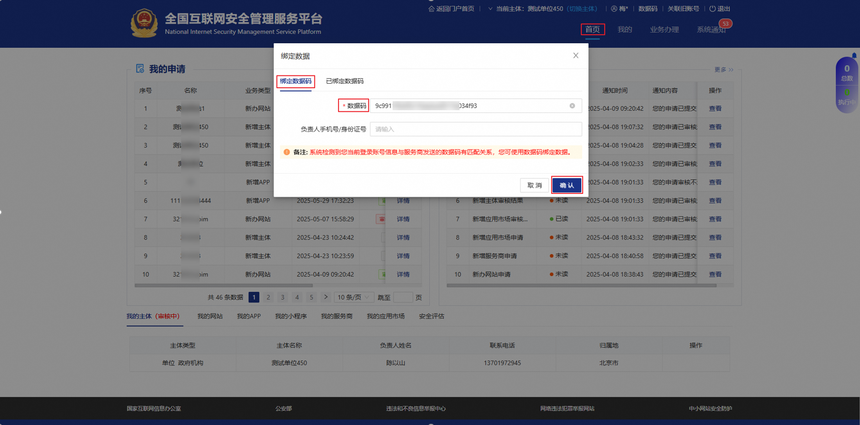
Task: Close the 绑定数据 dialog with X icon
Action: [575, 56]
